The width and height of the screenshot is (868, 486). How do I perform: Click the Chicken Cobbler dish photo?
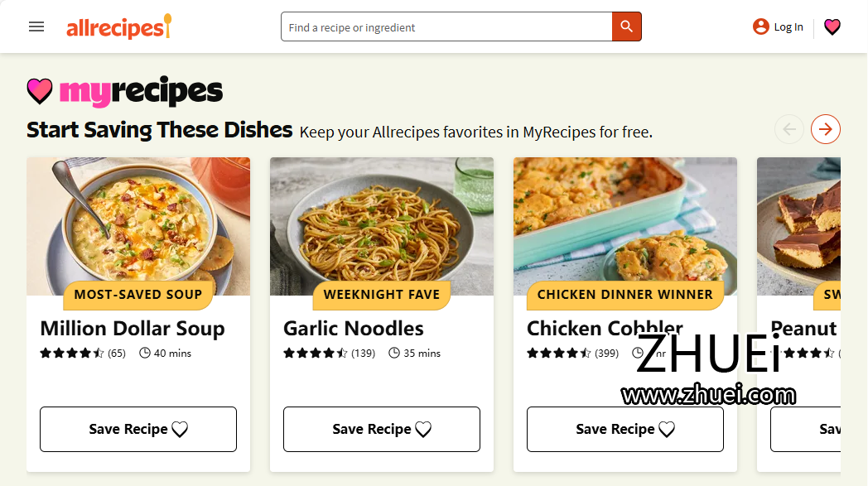click(624, 224)
